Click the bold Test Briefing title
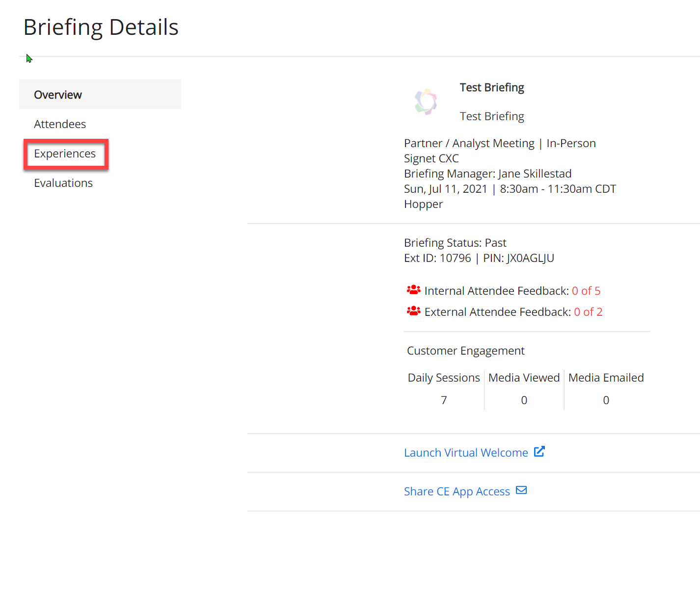This screenshot has height=592, width=700. (492, 87)
